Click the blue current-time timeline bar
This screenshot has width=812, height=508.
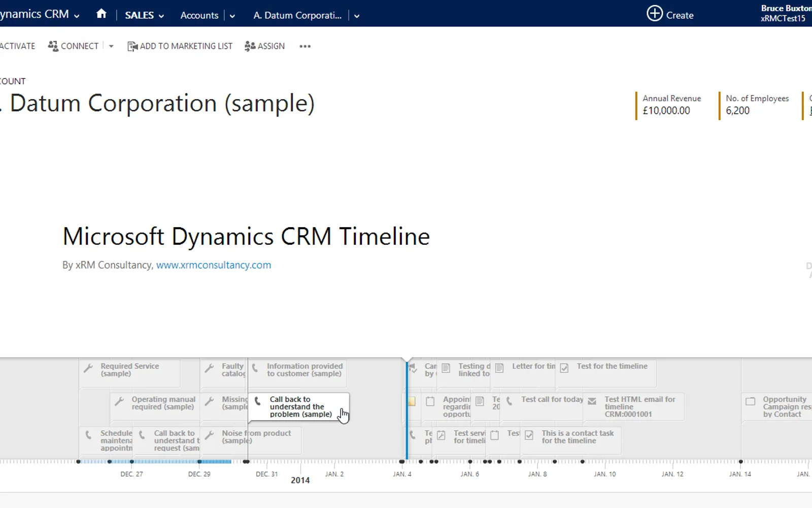(407, 411)
